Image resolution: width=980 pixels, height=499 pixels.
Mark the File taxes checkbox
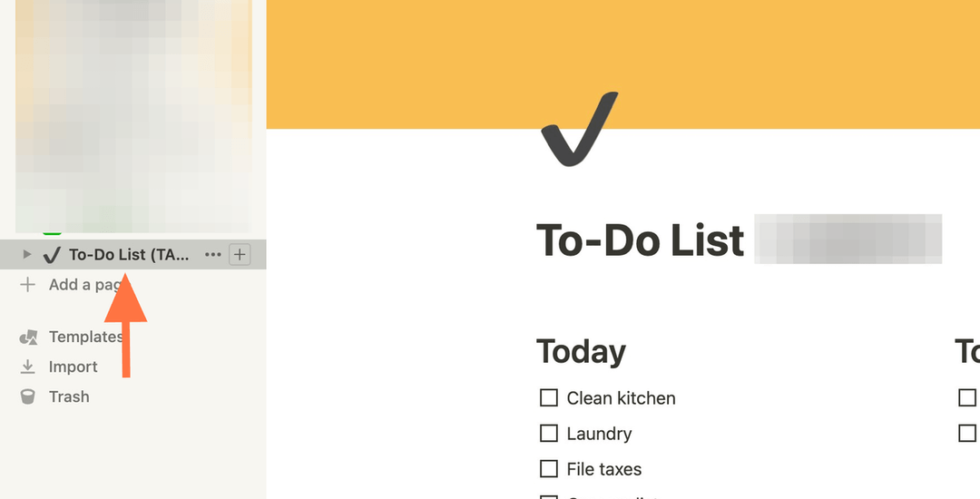(549, 469)
